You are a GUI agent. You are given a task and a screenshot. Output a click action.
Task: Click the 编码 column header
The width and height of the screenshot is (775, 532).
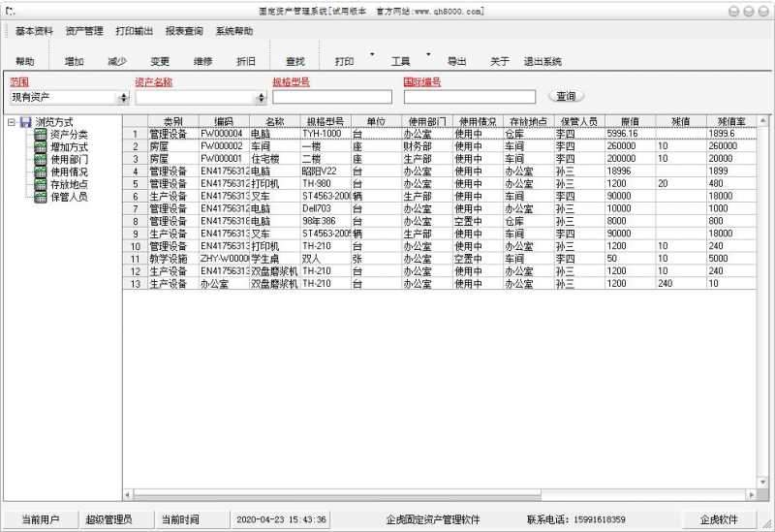224,121
